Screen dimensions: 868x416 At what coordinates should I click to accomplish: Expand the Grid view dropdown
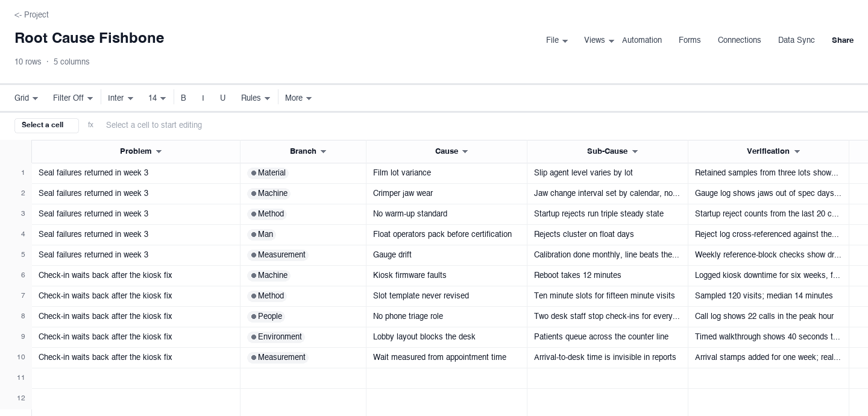click(x=27, y=98)
